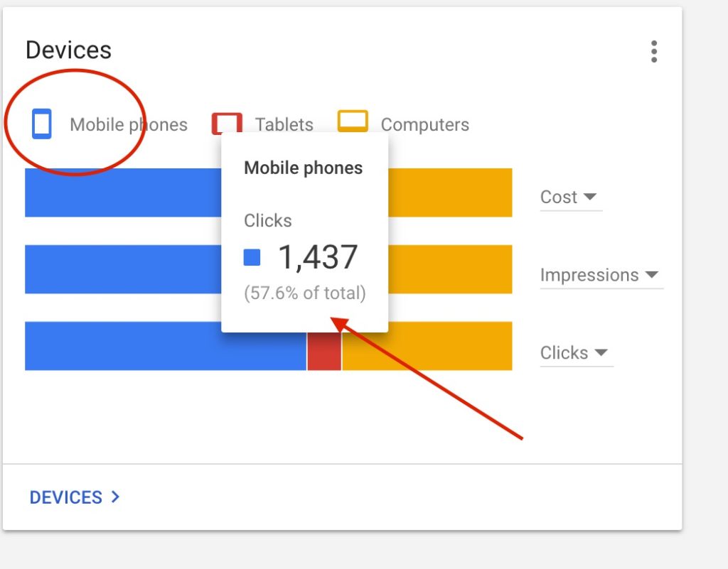
Task: Open the Cost metric dropdown
Action: pyautogui.click(x=571, y=197)
